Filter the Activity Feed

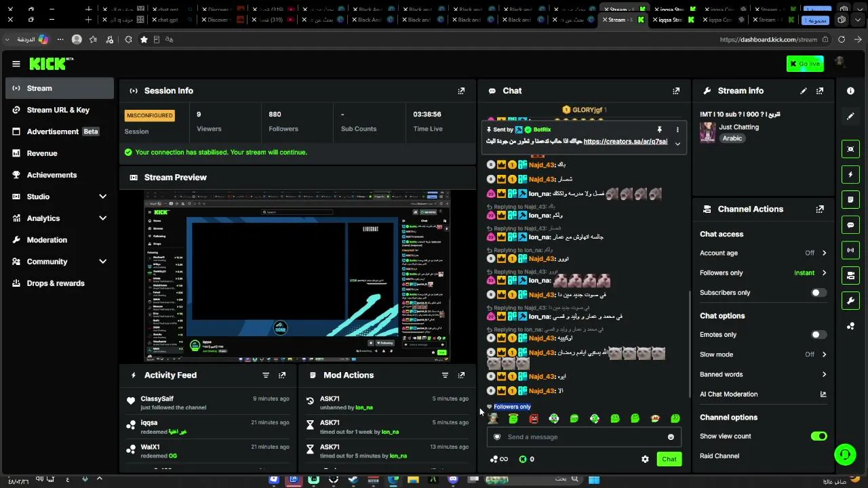(x=266, y=375)
